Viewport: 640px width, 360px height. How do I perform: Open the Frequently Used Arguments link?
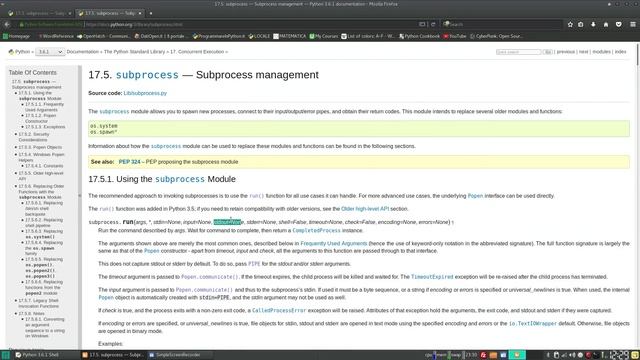click(334, 244)
